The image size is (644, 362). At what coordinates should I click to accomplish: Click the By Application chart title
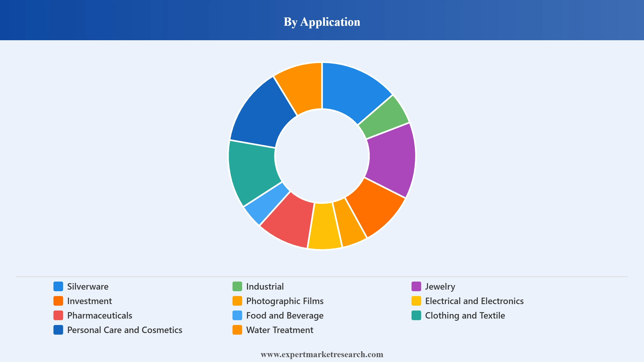pos(322,21)
